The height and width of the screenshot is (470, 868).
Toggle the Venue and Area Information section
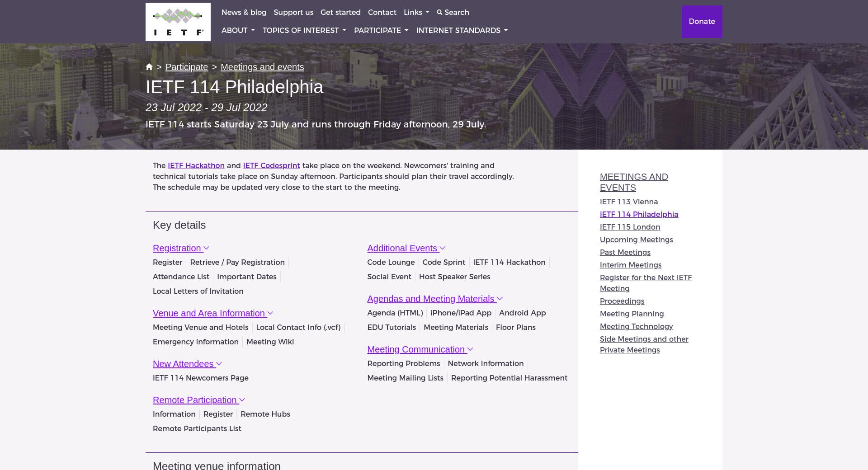pyautogui.click(x=213, y=313)
